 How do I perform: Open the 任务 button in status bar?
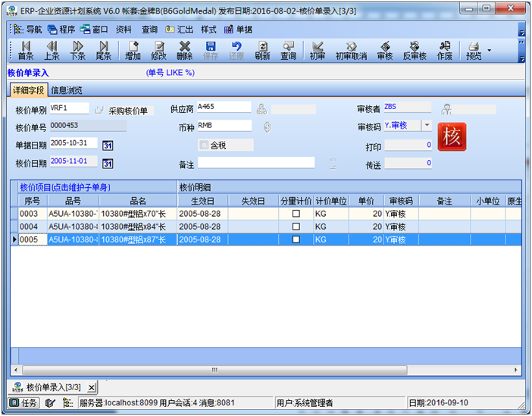tap(23, 403)
